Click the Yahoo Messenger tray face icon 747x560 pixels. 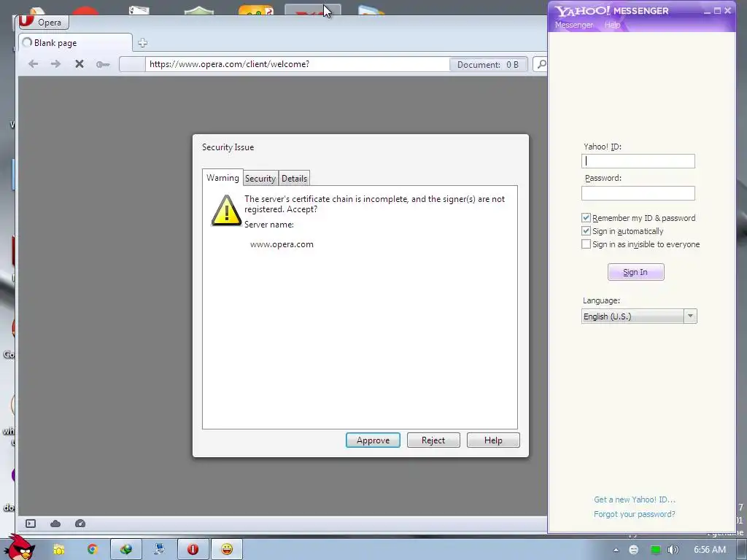634,550
